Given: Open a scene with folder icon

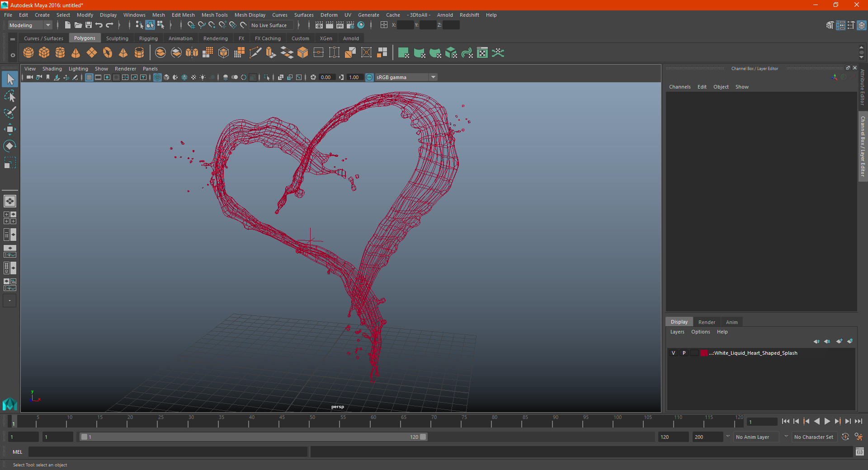Looking at the screenshot, I should [78, 25].
